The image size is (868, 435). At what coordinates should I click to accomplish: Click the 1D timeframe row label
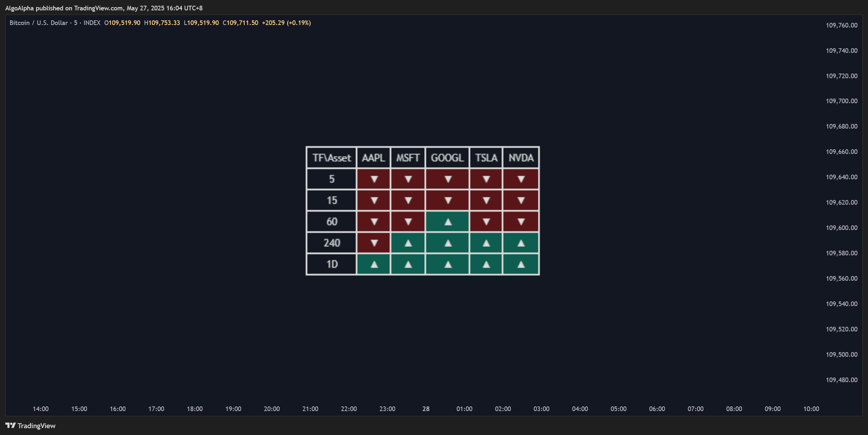pos(331,264)
